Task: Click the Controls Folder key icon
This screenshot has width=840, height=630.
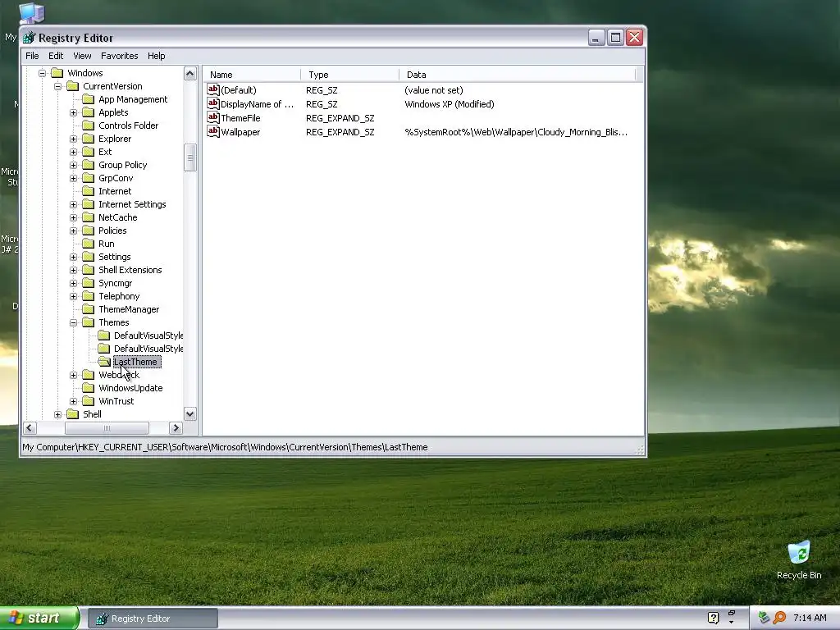Action: click(x=88, y=126)
